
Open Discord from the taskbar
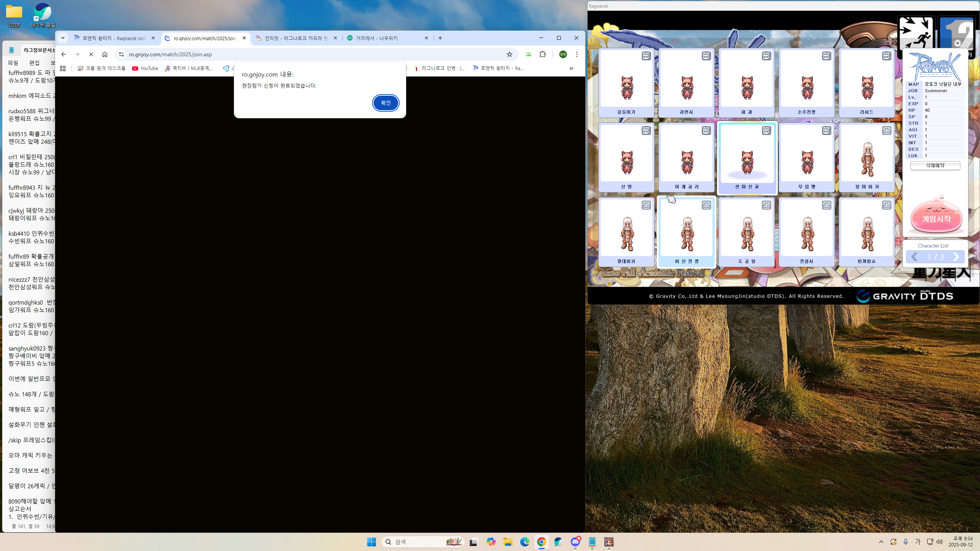[x=575, y=542]
